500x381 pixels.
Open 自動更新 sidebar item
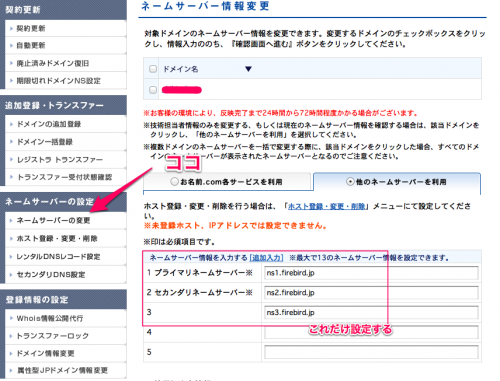point(65,46)
